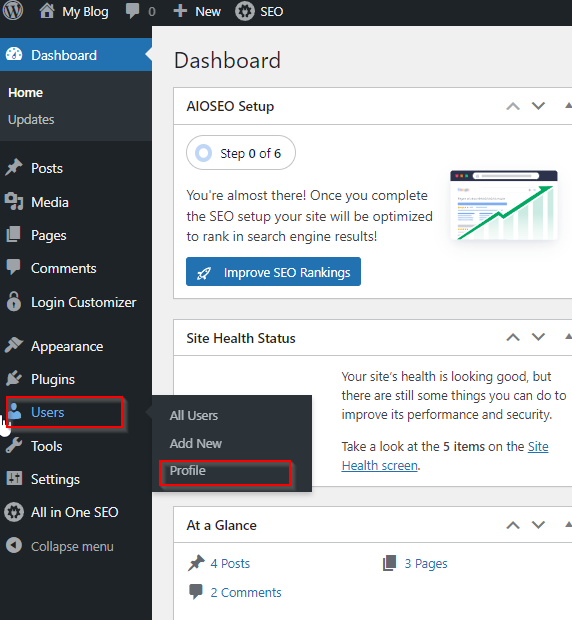
Task: Click the Plugins plug icon
Action: pyautogui.click(x=14, y=379)
